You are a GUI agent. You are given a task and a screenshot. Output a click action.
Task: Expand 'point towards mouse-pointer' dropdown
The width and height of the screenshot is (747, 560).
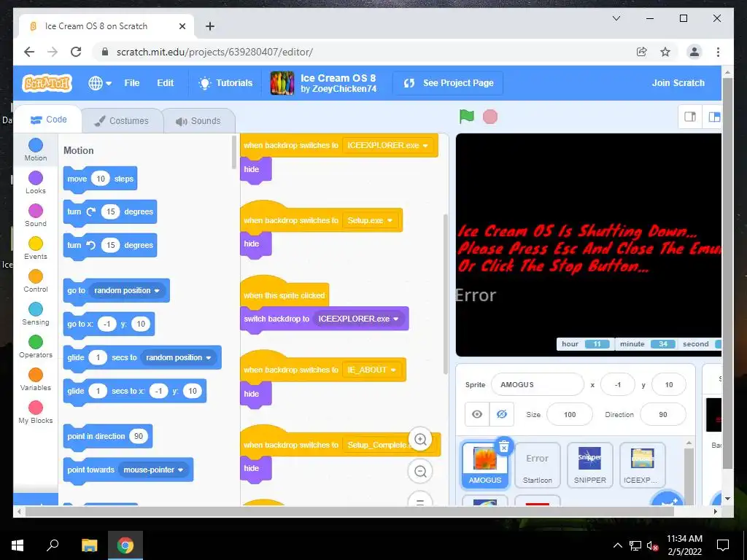(x=153, y=470)
